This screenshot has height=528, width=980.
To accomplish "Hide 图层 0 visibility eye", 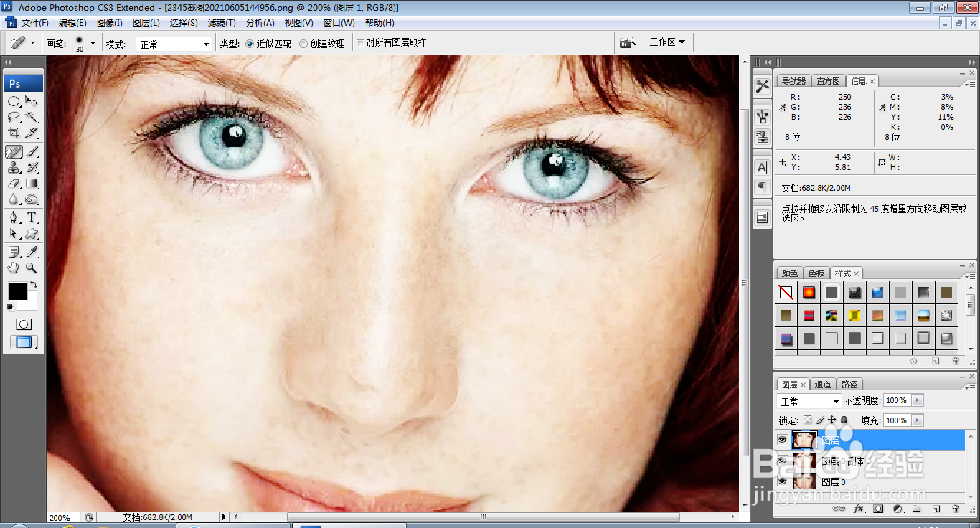I will pyautogui.click(x=782, y=481).
